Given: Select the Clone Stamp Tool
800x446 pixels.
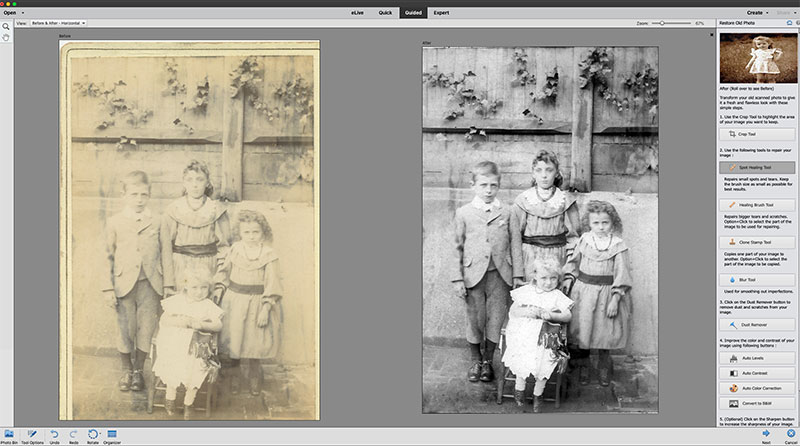Looking at the screenshot, I should point(757,242).
